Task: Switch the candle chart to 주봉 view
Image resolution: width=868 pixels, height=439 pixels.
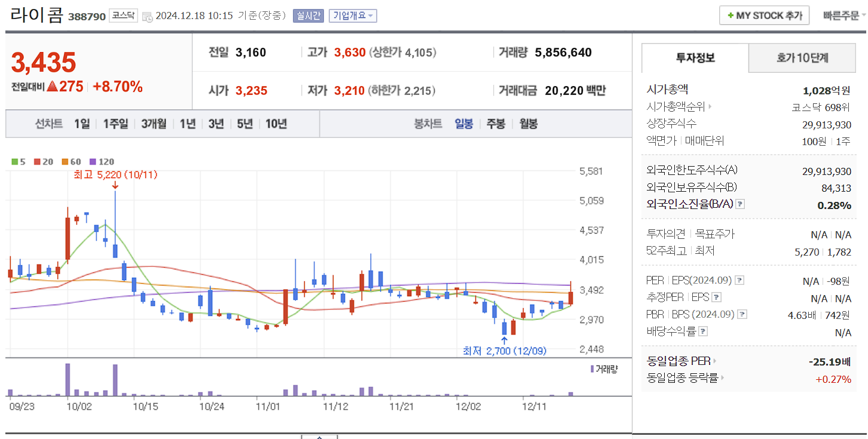Action: [x=495, y=124]
